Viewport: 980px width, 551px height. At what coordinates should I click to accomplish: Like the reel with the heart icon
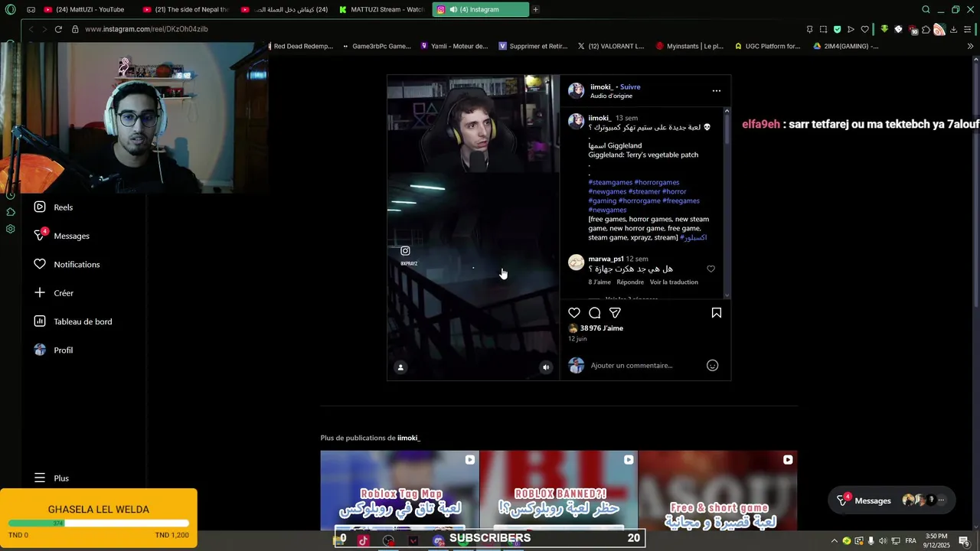click(x=574, y=313)
